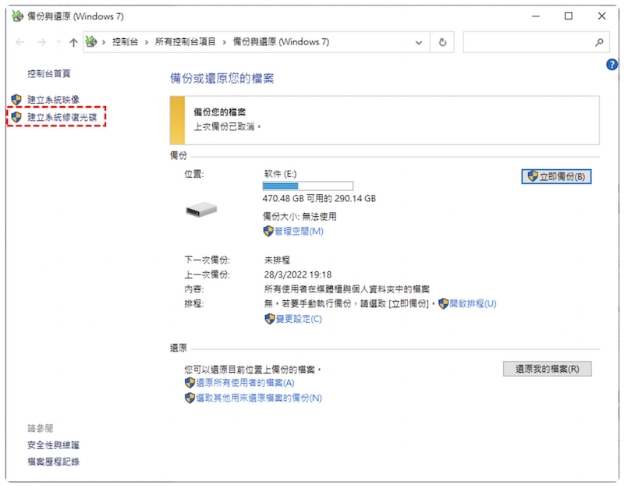Open 安全性與維護 link
This screenshot has height=486, width=624.
tap(53, 445)
